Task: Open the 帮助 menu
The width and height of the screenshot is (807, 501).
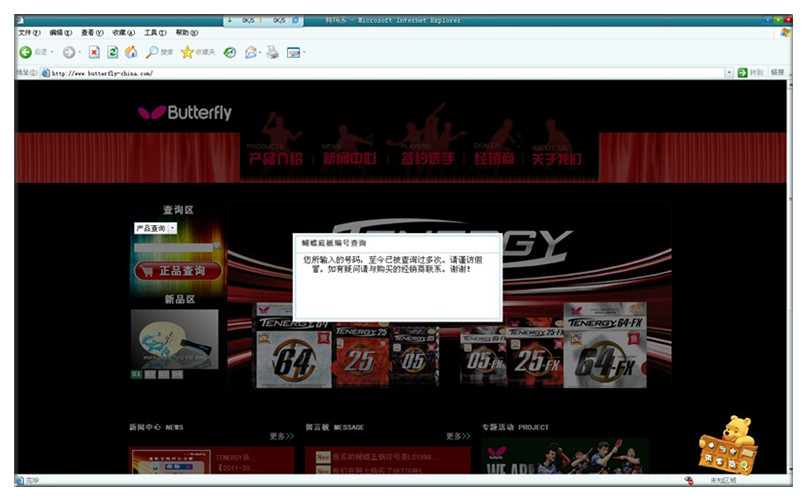Action: [186, 32]
